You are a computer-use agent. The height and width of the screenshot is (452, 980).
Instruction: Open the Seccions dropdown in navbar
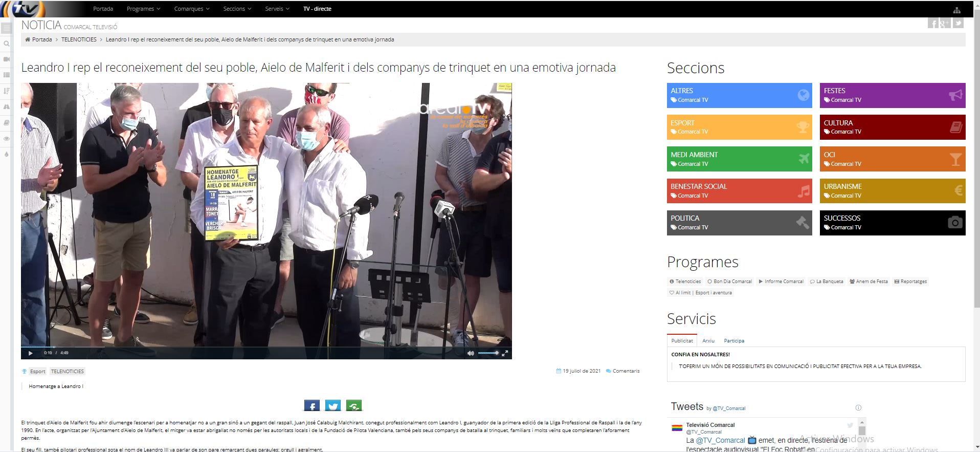click(237, 9)
